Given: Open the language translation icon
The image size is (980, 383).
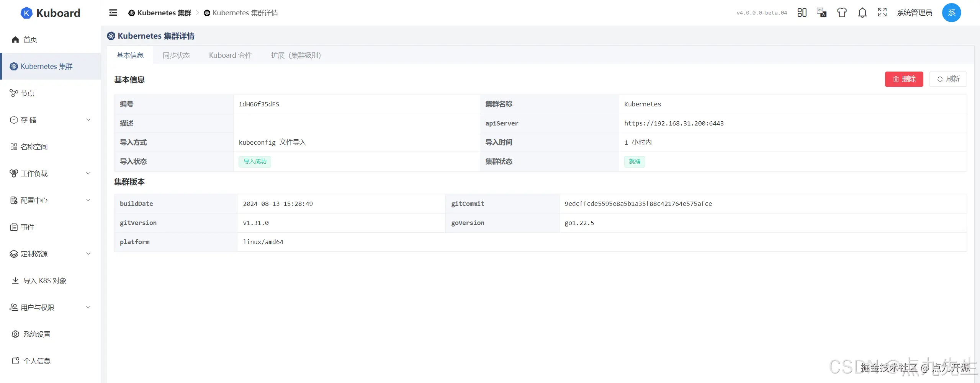Looking at the screenshot, I should pos(821,13).
